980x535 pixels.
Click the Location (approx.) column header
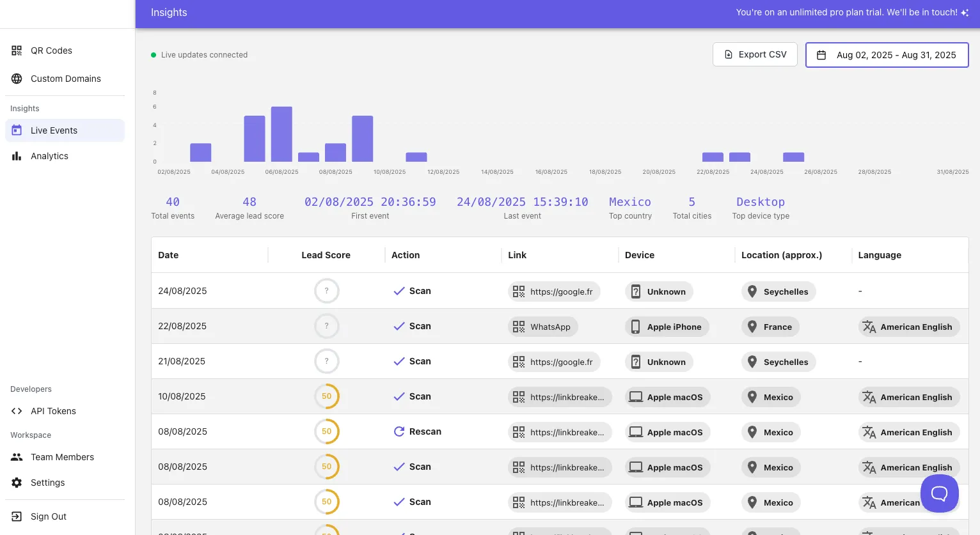tap(782, 255)
